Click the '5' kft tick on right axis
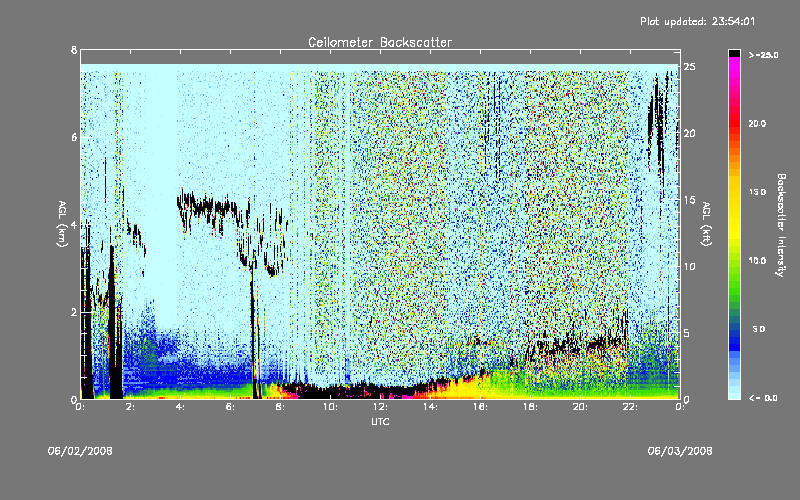 pyautogui.click(x=687, y=334)
